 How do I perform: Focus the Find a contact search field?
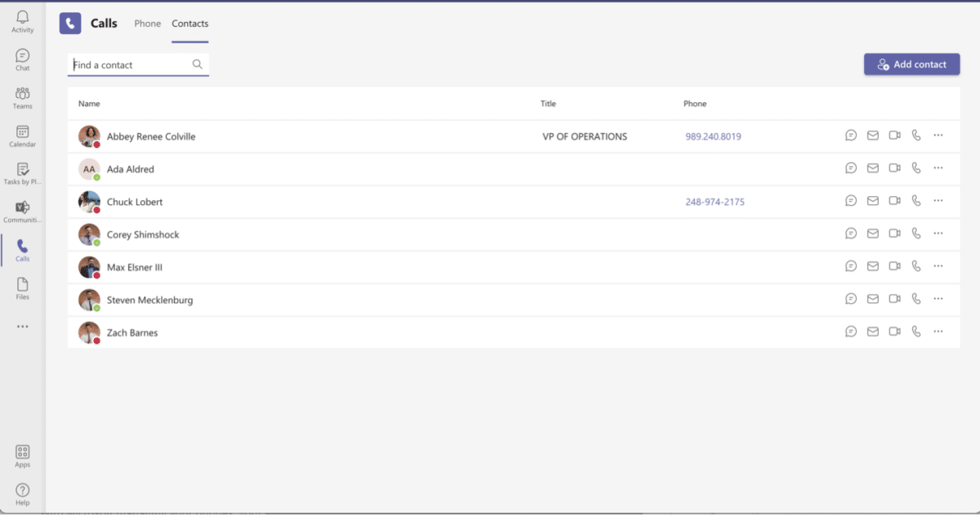[131, 65]
